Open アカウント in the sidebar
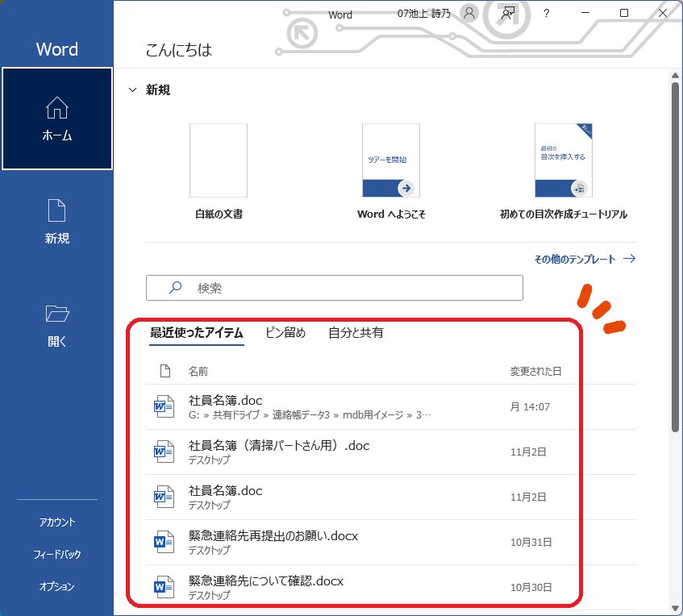 [x=57, y=522]
